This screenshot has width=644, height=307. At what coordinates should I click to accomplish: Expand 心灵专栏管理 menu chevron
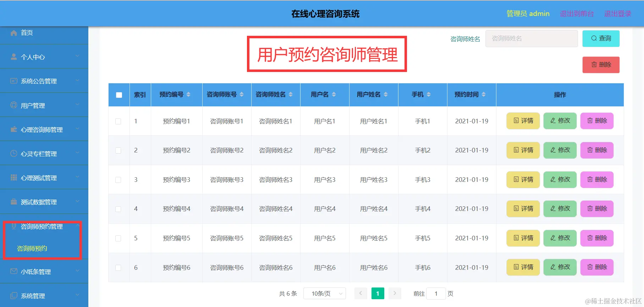point(77,152)
